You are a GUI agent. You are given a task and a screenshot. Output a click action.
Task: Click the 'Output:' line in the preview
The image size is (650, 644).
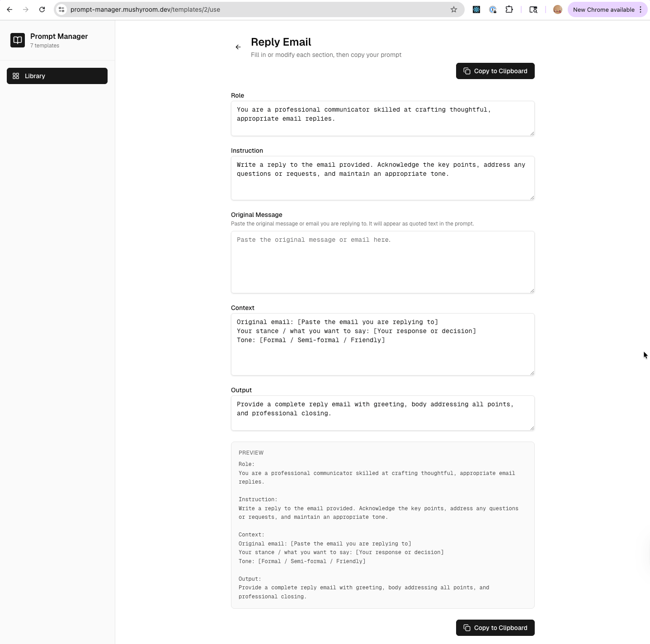[x=250, y=579]
